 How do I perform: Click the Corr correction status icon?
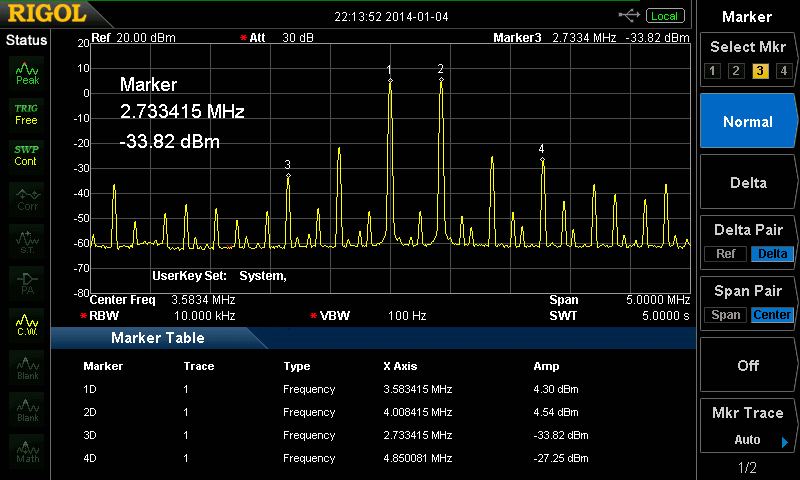pos(27,198)
